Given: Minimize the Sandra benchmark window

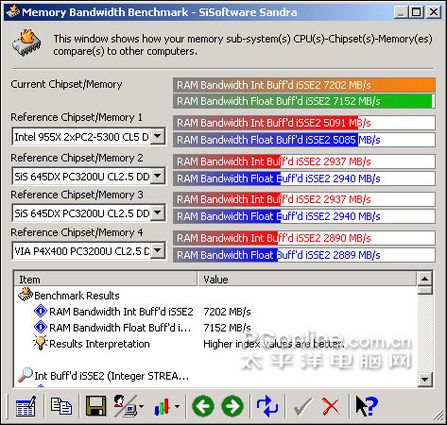Looking at the screenshot, I should coord(401,12).
